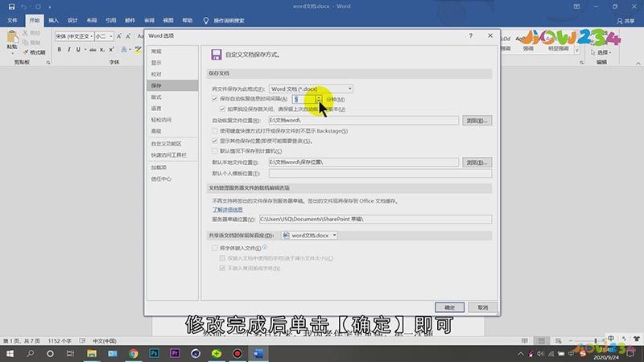644x362 pixels.
Task: Open the font size dropdown in ribbon
Action: [111, 36]
